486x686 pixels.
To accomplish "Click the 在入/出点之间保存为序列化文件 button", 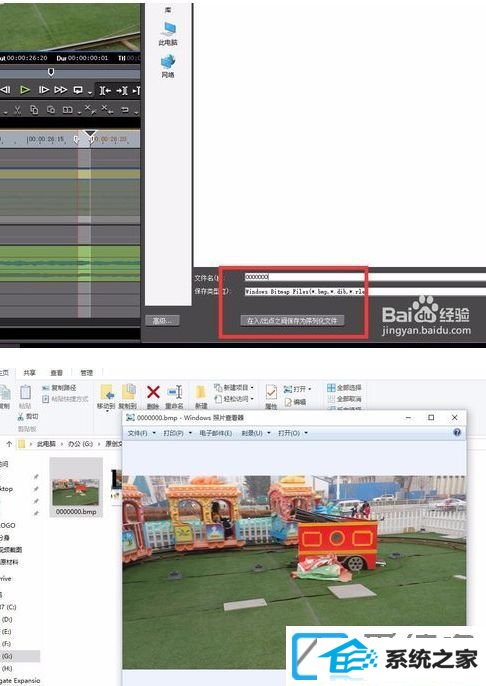I will click(292, 321).
